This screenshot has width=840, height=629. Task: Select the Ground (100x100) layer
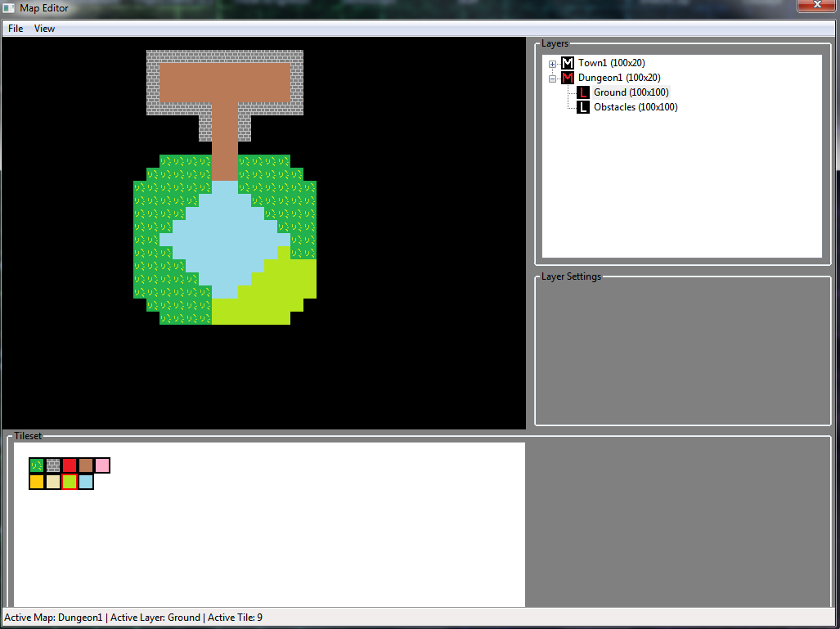[x=631, y=92]
